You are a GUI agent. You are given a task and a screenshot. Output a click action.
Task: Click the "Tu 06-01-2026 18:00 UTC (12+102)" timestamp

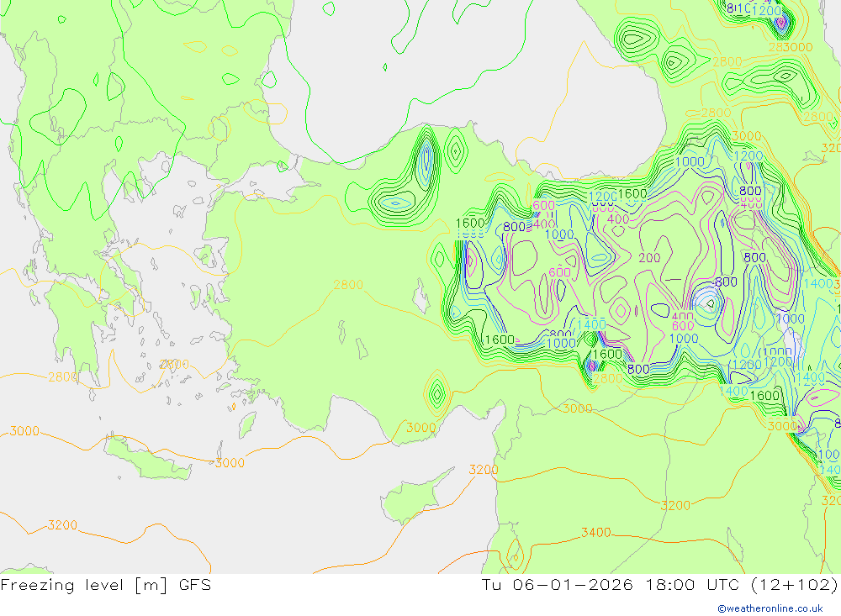click(x=659, y=584)
